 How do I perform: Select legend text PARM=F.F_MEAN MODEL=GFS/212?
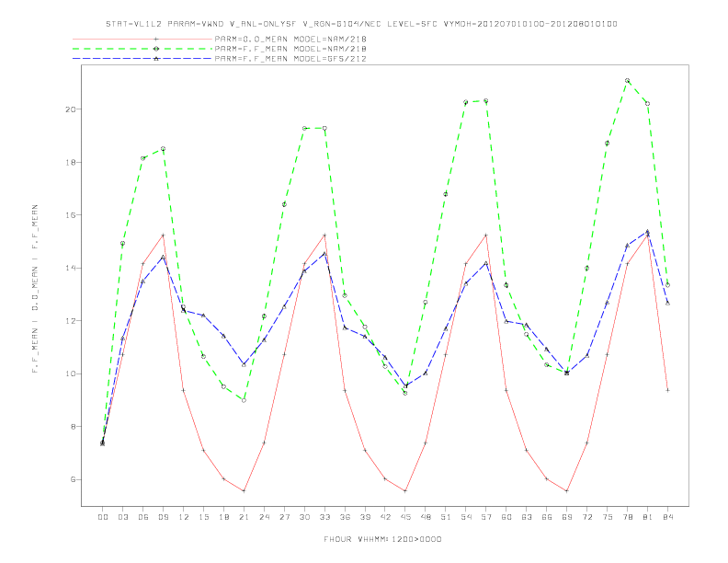click(x=290, y=59)
